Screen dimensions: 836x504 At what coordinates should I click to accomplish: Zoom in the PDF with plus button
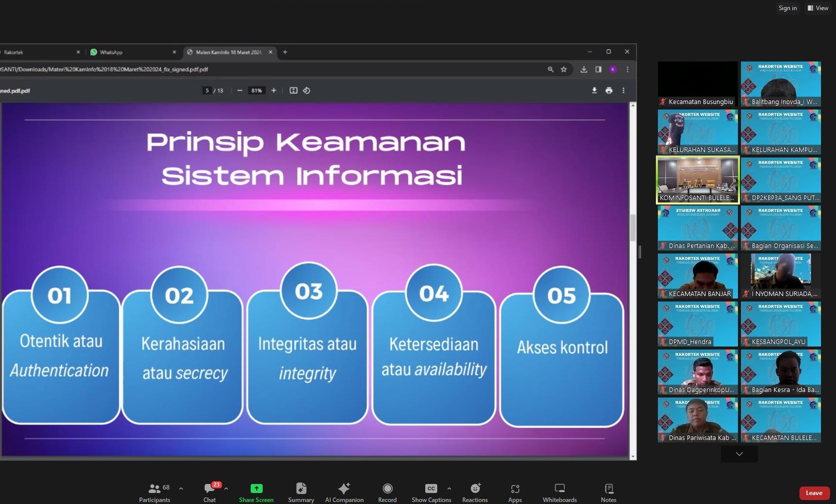(x=274, y=90)
